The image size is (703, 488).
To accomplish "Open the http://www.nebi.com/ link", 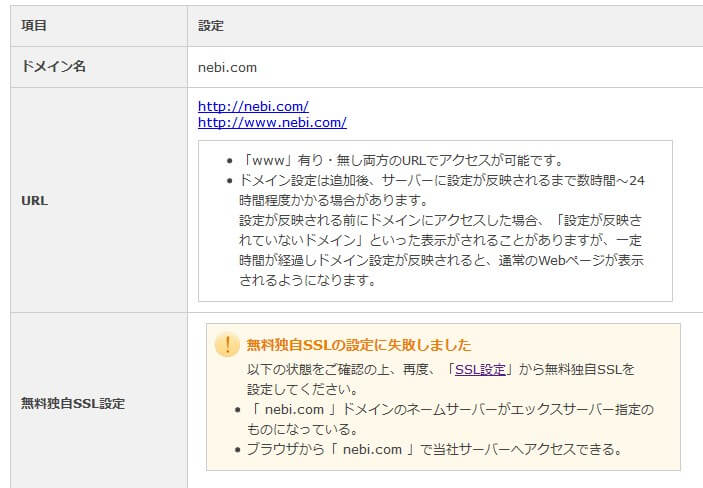I will pos(272,123).
